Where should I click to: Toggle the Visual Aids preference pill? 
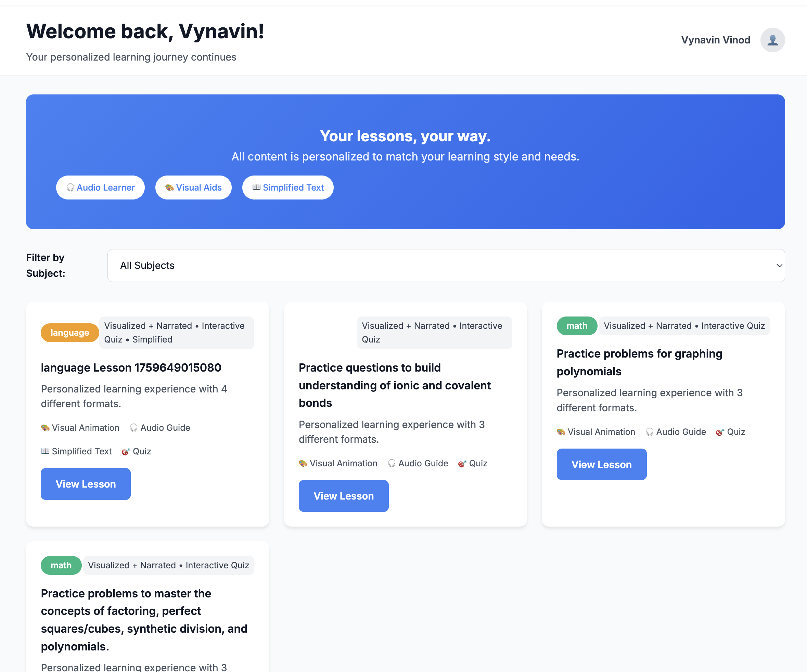[193, 188]
